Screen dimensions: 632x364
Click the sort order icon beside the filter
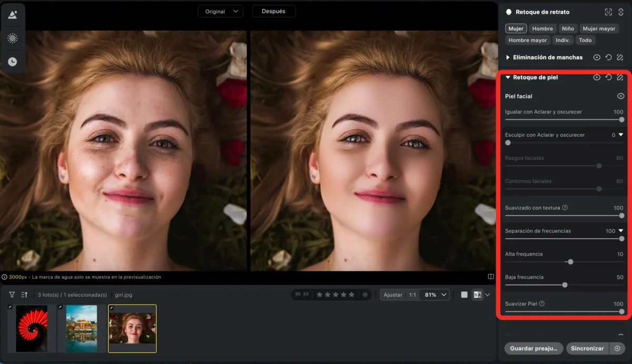(24, 295)
